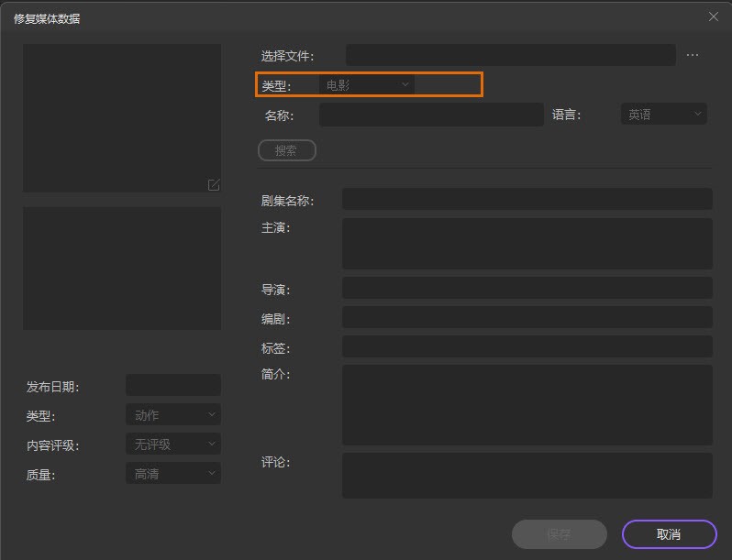The image size is (732, 560).
Task: Open the genre dropdown showing 动作
Action: (173, 415)
